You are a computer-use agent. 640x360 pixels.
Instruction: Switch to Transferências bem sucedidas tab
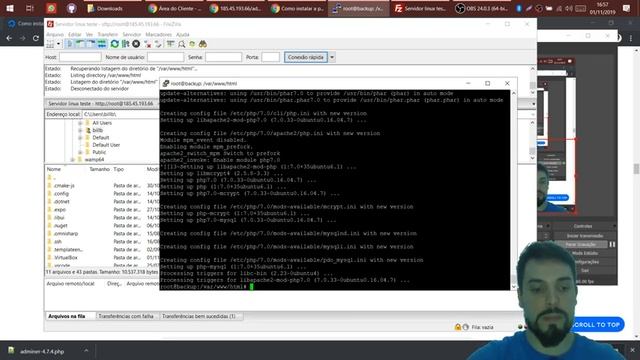[x=201, y=316]
